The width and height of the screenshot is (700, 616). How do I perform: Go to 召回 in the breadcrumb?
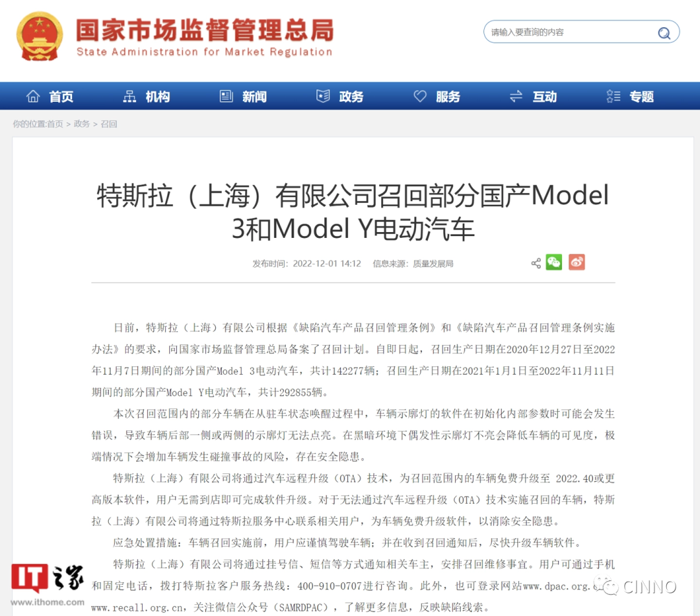coord(108,124)
